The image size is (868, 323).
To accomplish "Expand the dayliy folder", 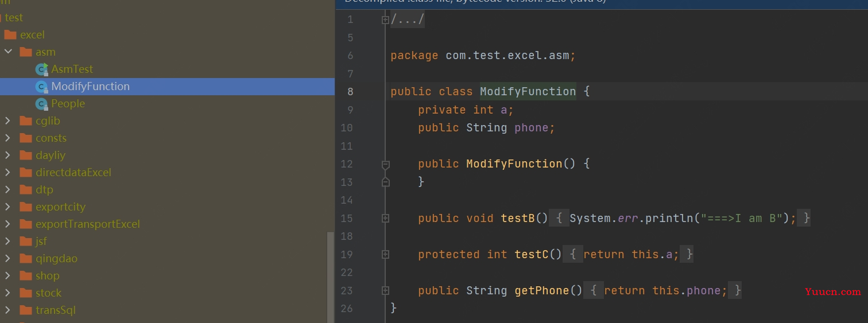I will pyautogui.click(x=7, y=155).
